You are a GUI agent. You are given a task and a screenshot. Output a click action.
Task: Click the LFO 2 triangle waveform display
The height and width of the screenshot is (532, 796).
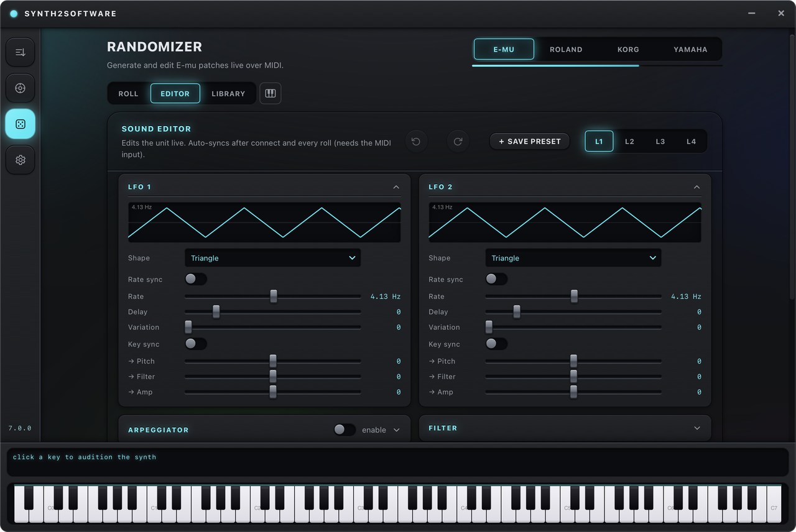[x=565, y=222]
